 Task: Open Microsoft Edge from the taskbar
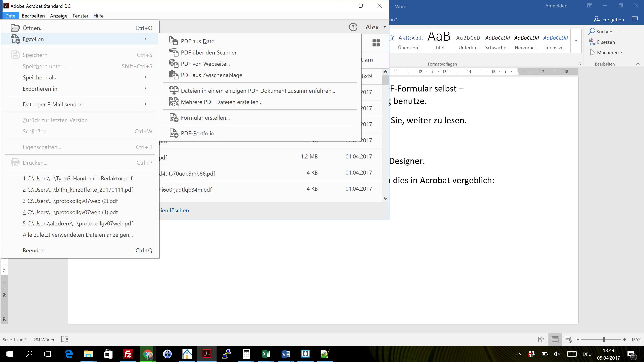click(x=69, y=354)
